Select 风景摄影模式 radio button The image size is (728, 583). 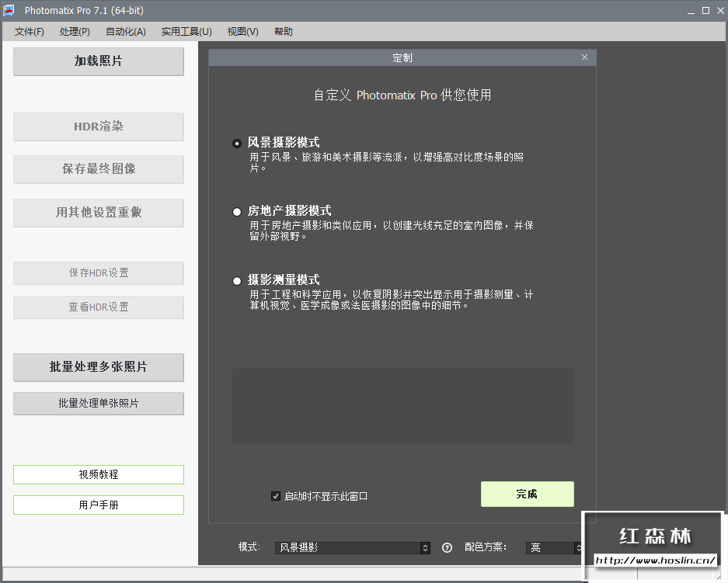(x=237, y=144)
